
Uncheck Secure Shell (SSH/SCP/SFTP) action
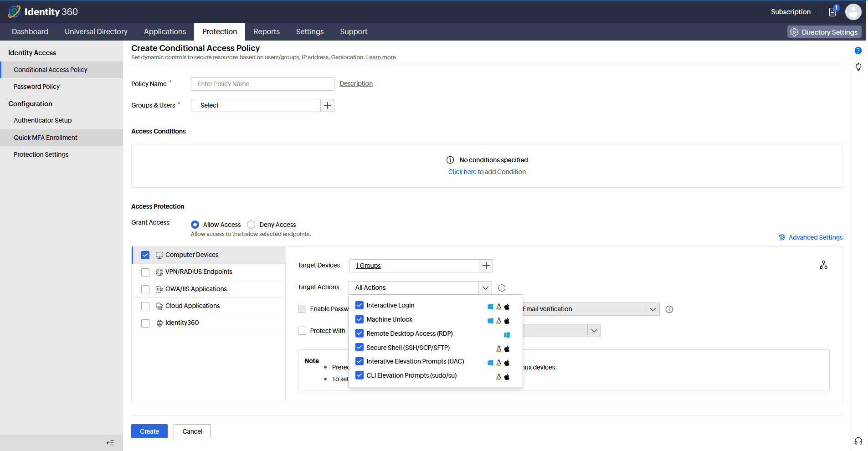(360, 347)
